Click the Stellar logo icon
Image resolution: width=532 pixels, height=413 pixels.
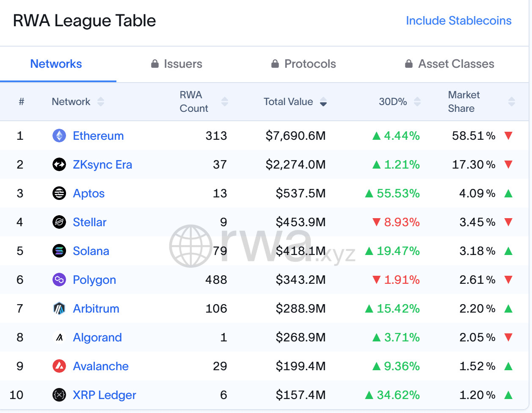click(59, 222)
